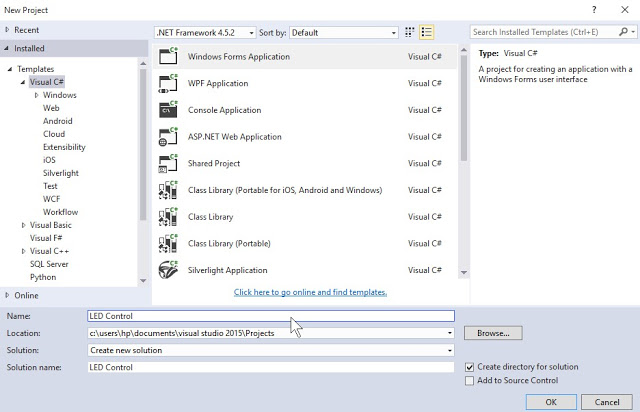Open the search options dropdown arrow
640x412 pixels.
633,32
